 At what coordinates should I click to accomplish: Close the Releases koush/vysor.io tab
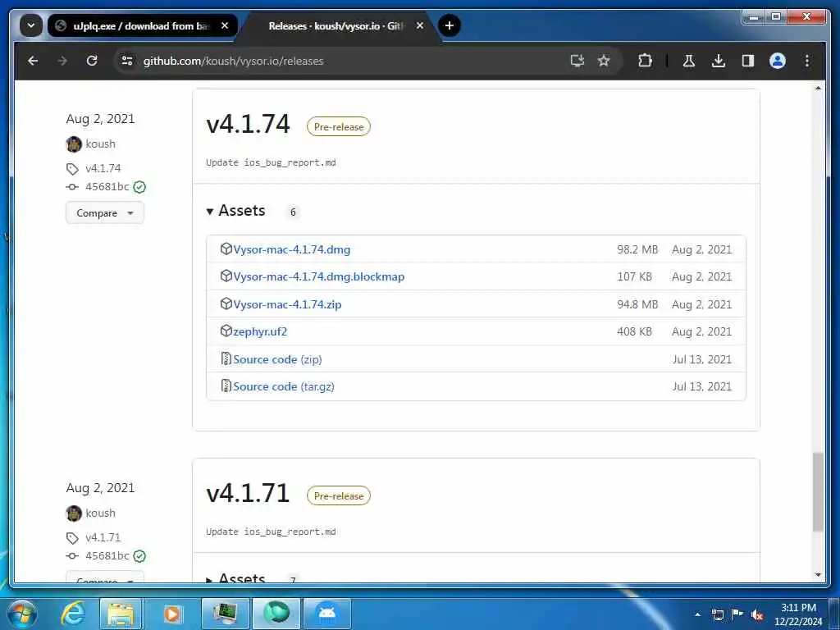[x=420, y=25]
